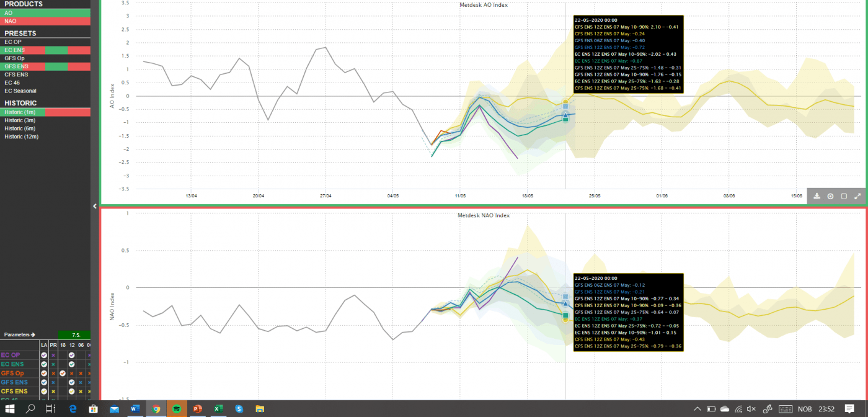
Task: Open Excel from the taskbar
Action: [218, 409]
